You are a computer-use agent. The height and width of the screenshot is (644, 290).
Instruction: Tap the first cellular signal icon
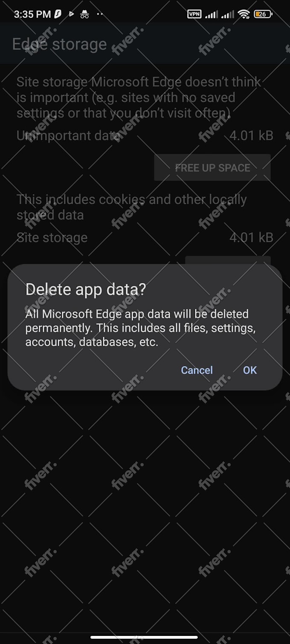pos(211,14)
